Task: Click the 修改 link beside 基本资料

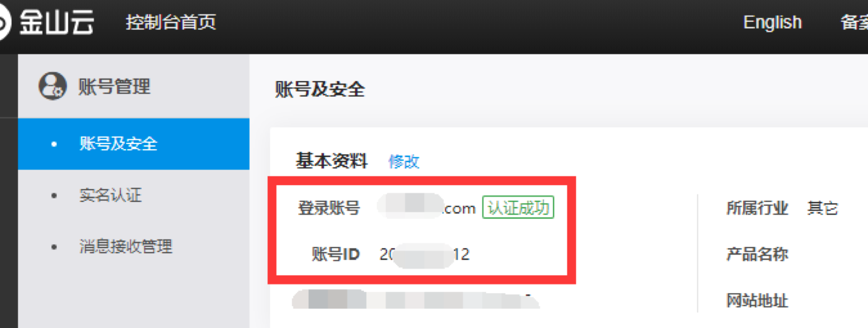Action: point(404,162)
